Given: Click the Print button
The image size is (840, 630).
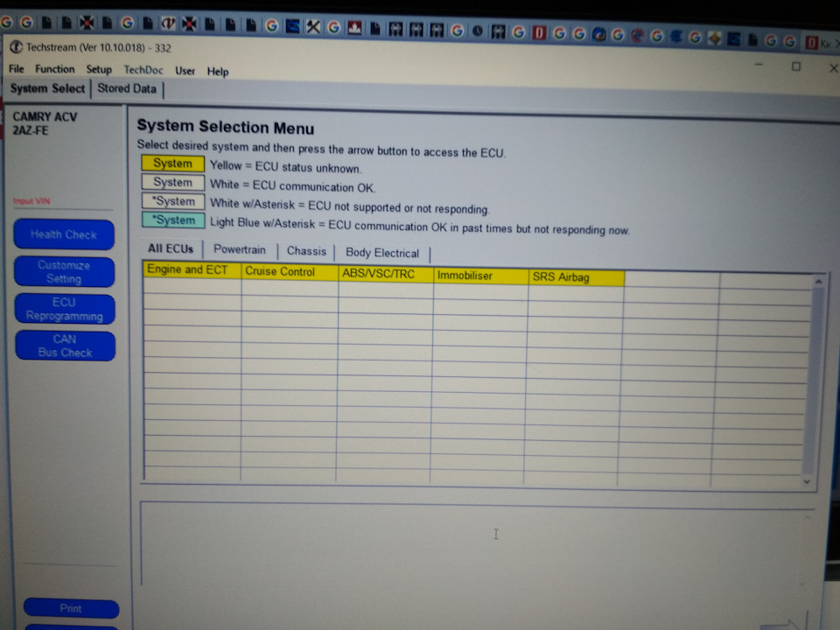Looking at the screenshot, I should 71,609.
